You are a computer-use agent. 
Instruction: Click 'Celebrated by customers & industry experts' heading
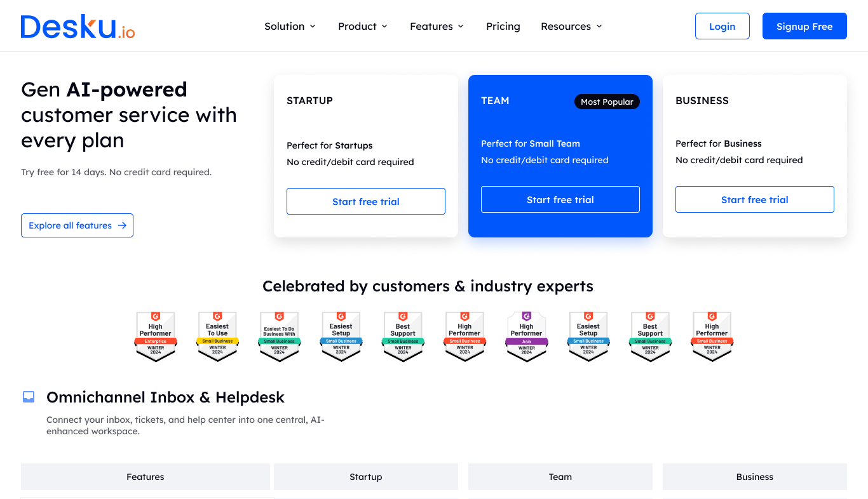[x=428, y=286]
